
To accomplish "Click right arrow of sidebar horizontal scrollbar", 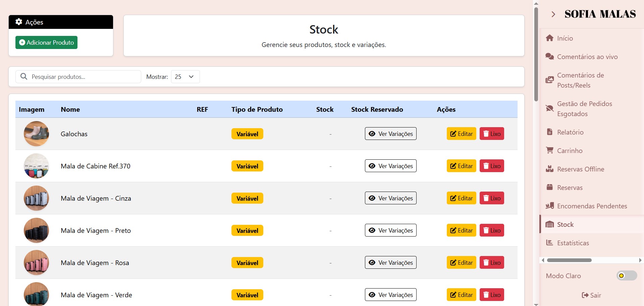I will coord(640,260).
